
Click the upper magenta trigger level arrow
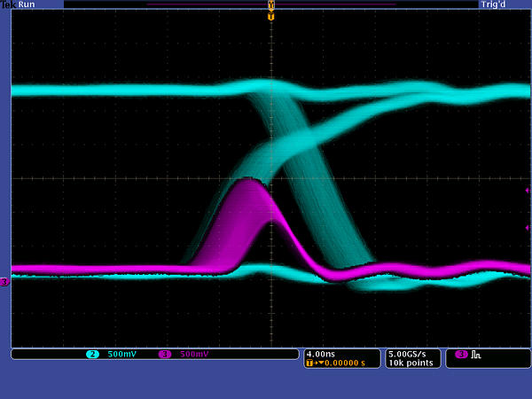(x=528, y=190)
